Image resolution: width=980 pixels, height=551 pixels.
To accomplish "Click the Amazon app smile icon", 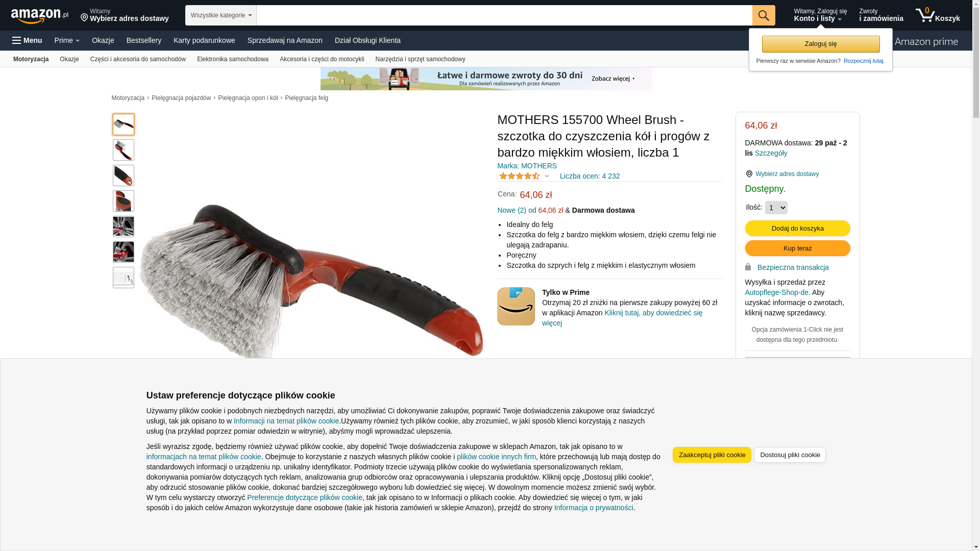I will coord(516,306).
